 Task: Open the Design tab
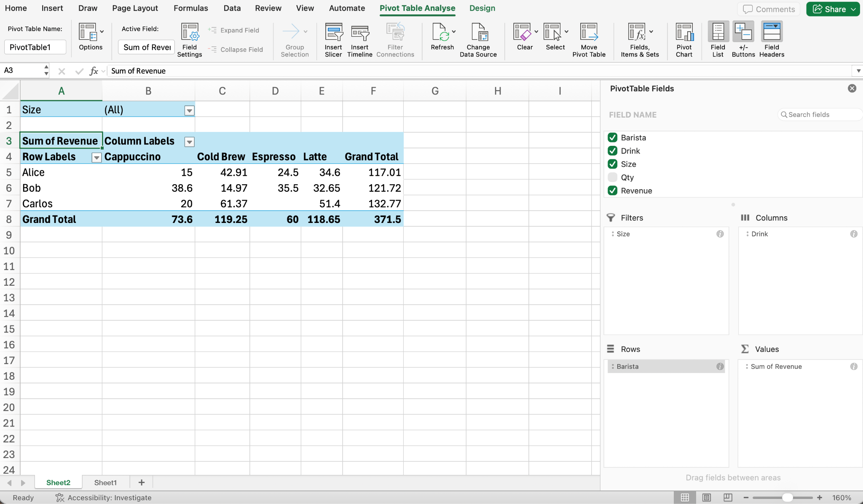482,8
